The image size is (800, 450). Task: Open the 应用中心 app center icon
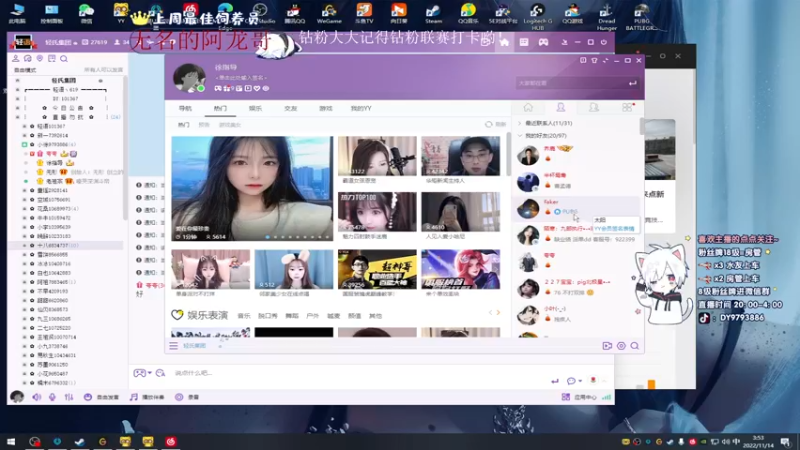566,397
